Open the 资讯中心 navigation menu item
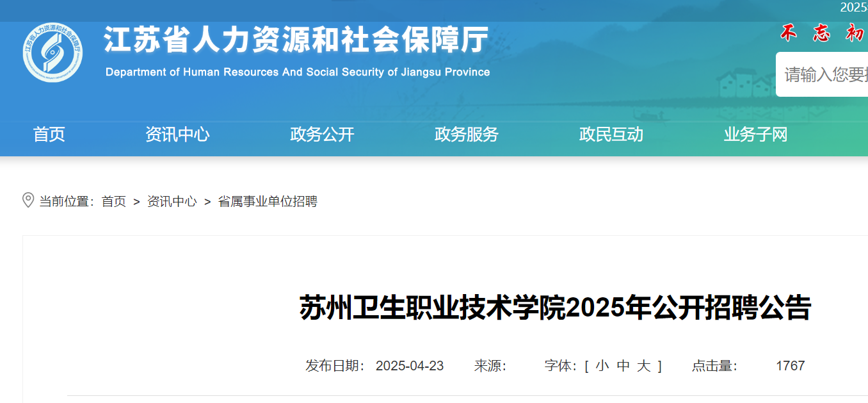This screenshot has width=868, height=403. [x=177, y=135]
